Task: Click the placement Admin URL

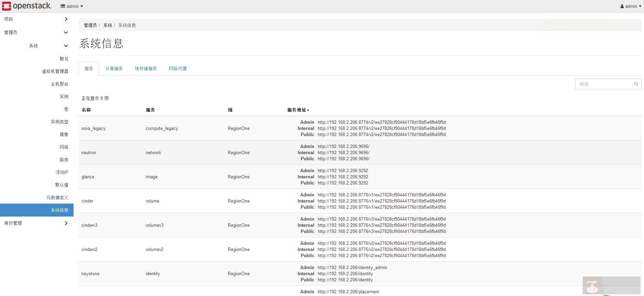Action: (348, 292)
